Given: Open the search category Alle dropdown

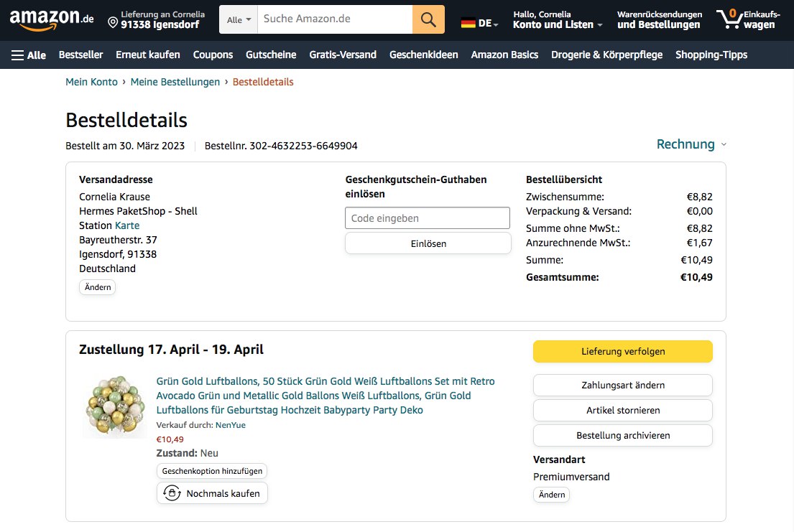Looking at the screenshot, I should coord(239,19).
